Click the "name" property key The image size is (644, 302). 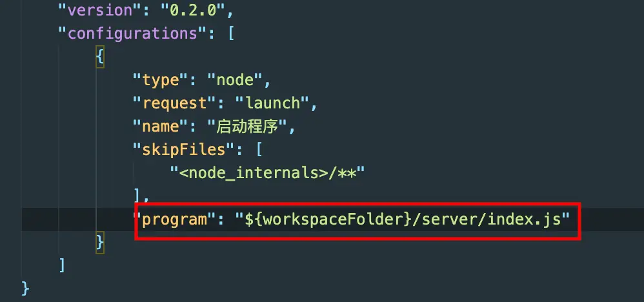[161, 126]
